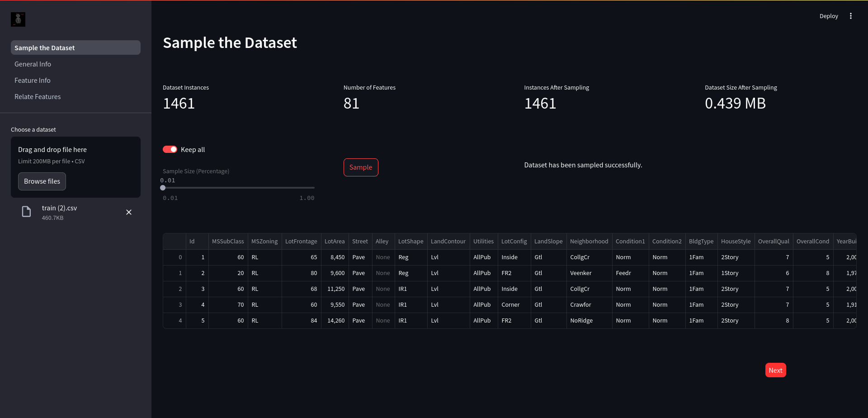Image resolution: width=868 pixels, height=418 pixels.
Task: Click the Sample the Dataset heading
Action: pyautogui.click(x=230, y=43)
